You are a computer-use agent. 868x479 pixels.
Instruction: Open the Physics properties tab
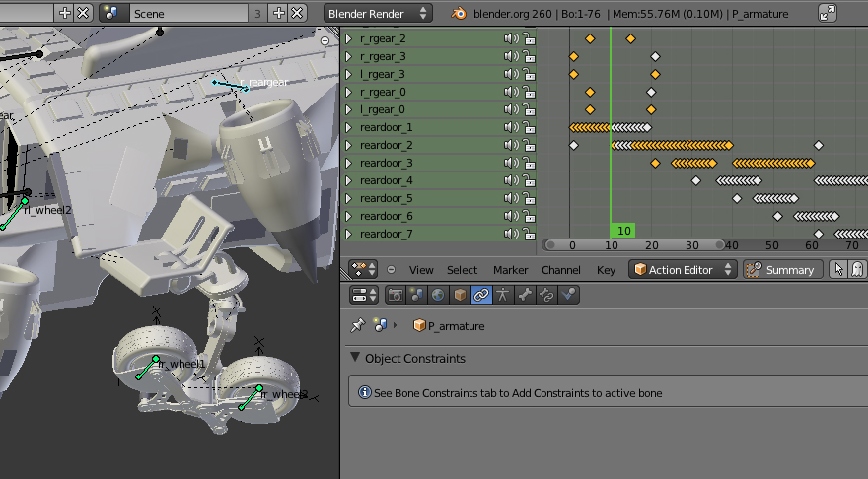568,295
